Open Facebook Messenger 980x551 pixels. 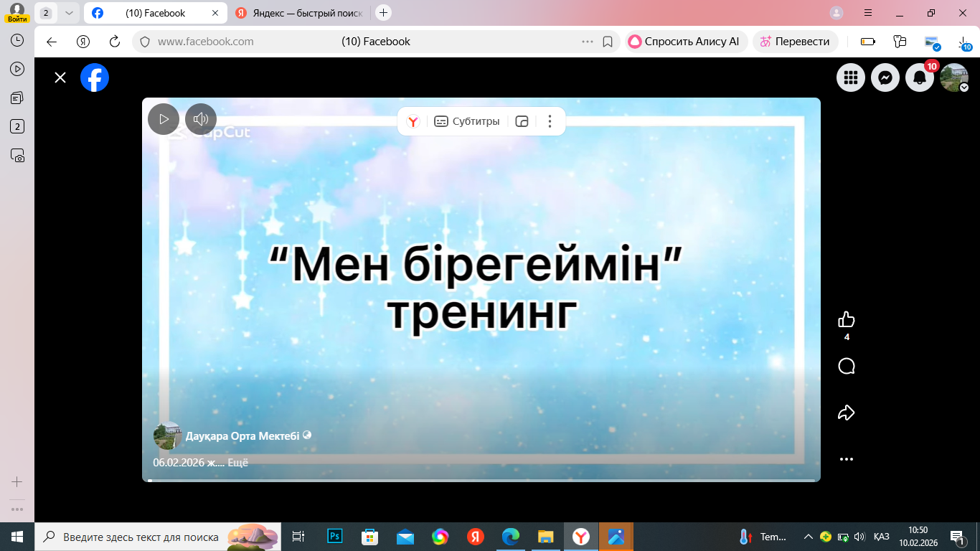coord(885,77)
